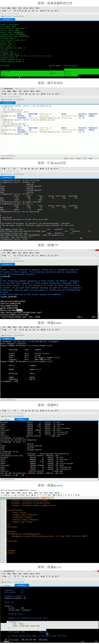The width and height of the screenshot is (99, 644).
Task: Click vim status '129,1 Bot'
Action: click(86, 317)
